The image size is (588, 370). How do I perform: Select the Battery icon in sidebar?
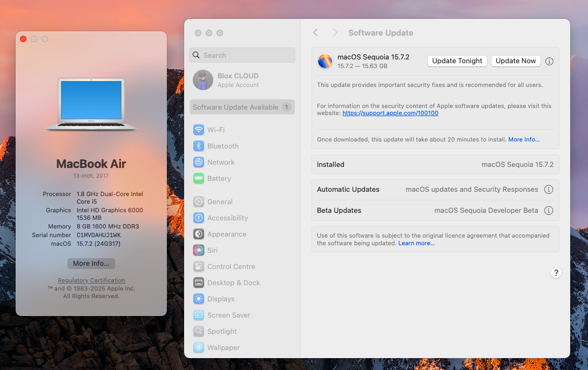[198, 179]
